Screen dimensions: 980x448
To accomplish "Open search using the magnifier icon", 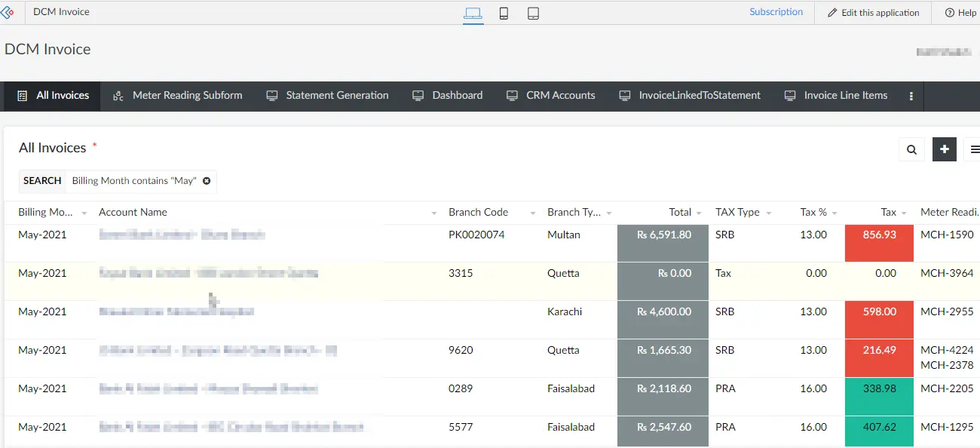I will [911, 149].
